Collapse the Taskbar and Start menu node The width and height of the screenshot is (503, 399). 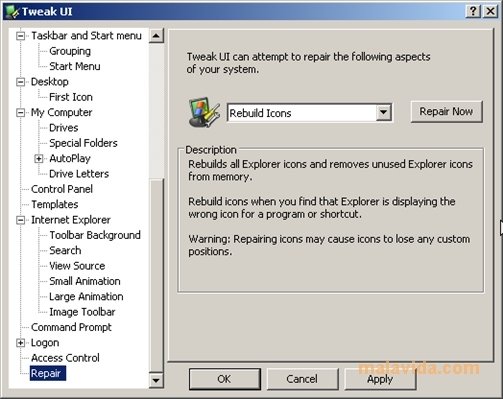[x=21, y=36]
